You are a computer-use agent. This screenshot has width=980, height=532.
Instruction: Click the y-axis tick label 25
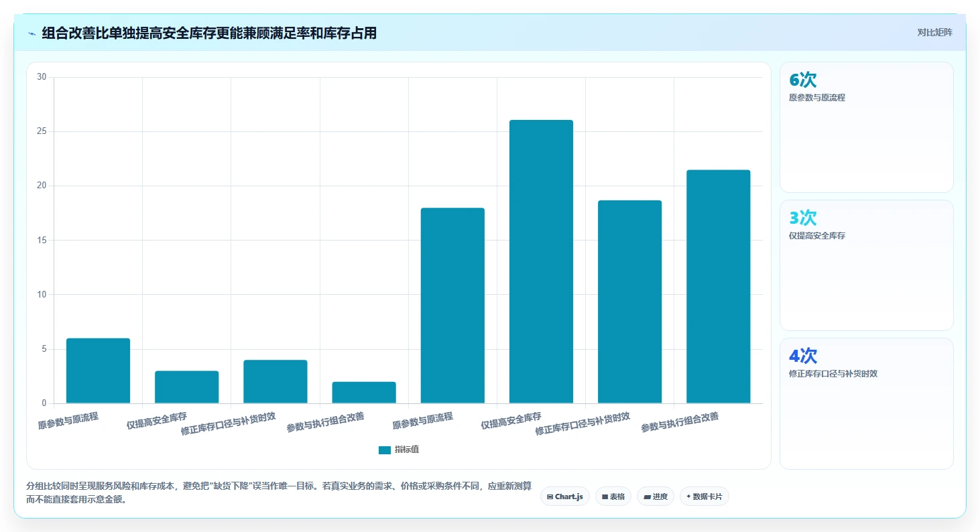[42, 131]
